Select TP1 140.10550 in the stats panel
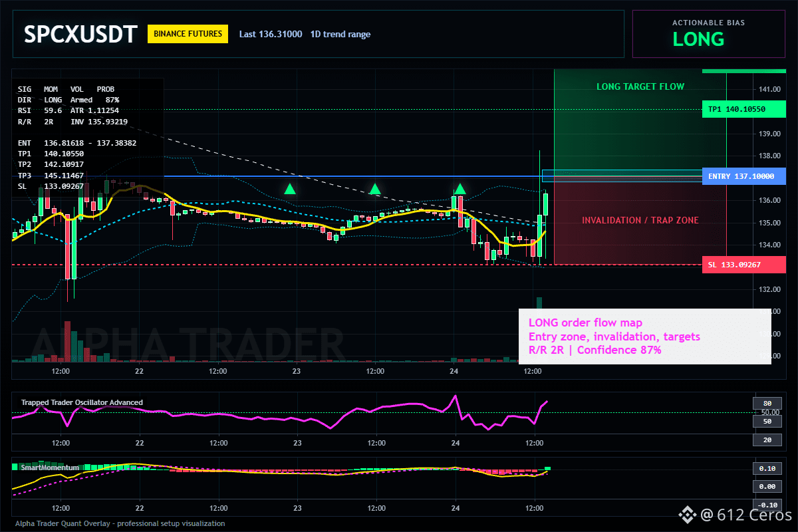Viewport: 798px width, 532px height. click(51, 154)
